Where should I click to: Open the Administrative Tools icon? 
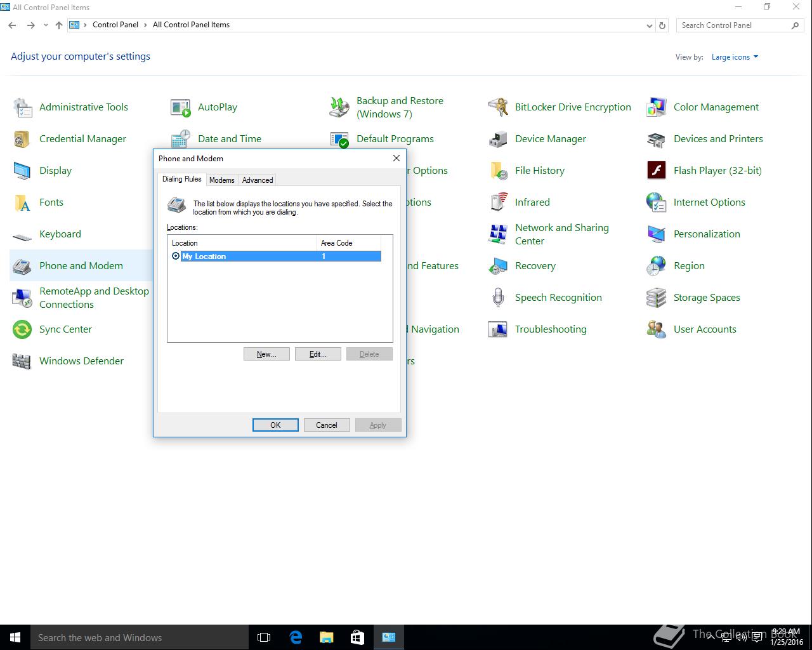(x=22, y=107)
